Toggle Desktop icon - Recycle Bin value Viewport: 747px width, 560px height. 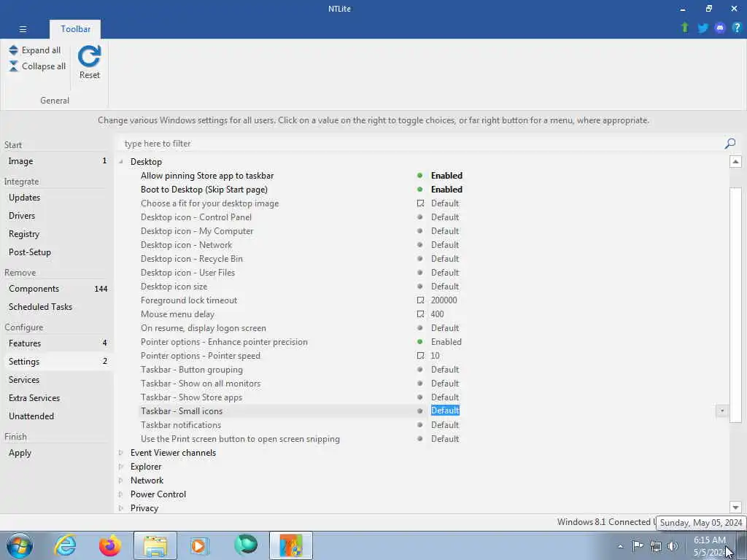point(445,259)
